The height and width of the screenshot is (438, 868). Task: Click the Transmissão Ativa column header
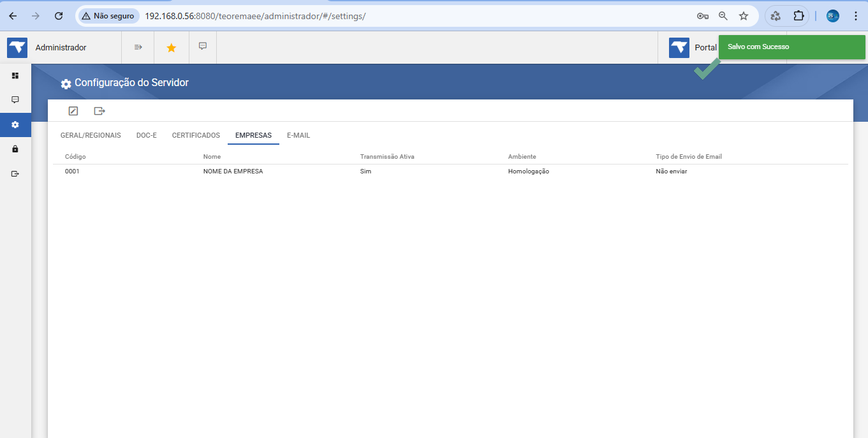pos(387,156)
